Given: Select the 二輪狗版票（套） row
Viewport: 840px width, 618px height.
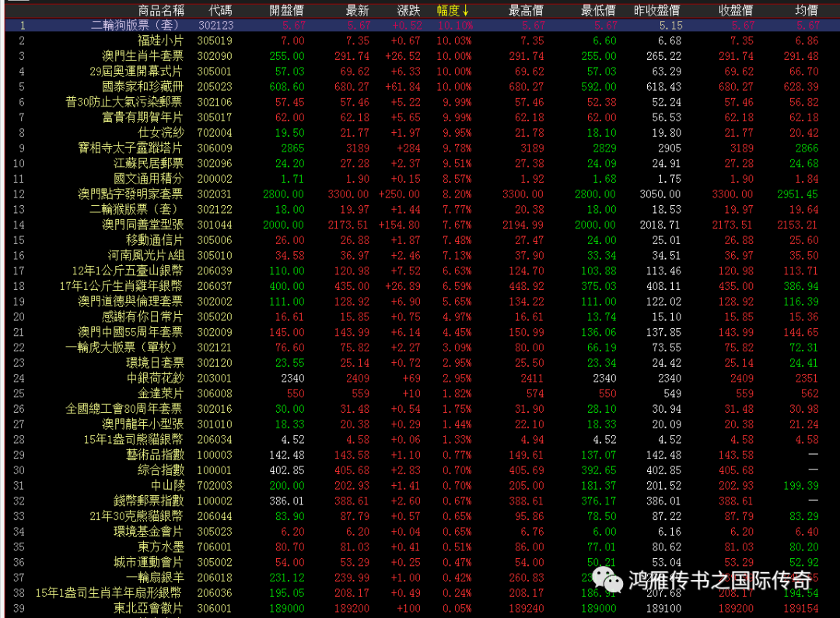Looking at the screenshot, I should coord(422,25).
